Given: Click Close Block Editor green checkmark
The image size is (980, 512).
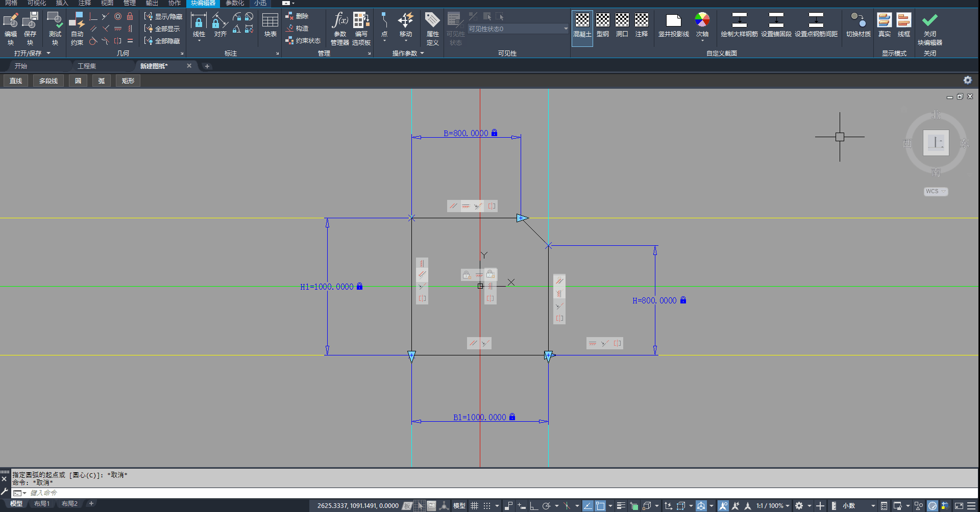Looking at the screenshot, I should [930, 20].
